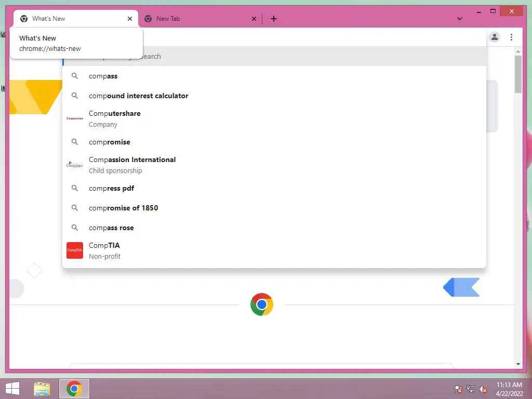Image resolution: width=532 pixels, height=399 pixels.
Task: Open the network status tray icon
Action: point(470,389)
